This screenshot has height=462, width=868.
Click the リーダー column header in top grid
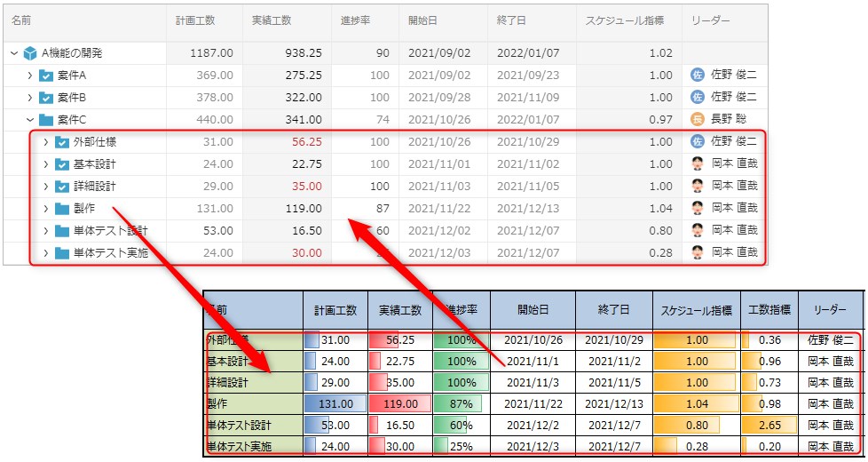coord(707,20)
